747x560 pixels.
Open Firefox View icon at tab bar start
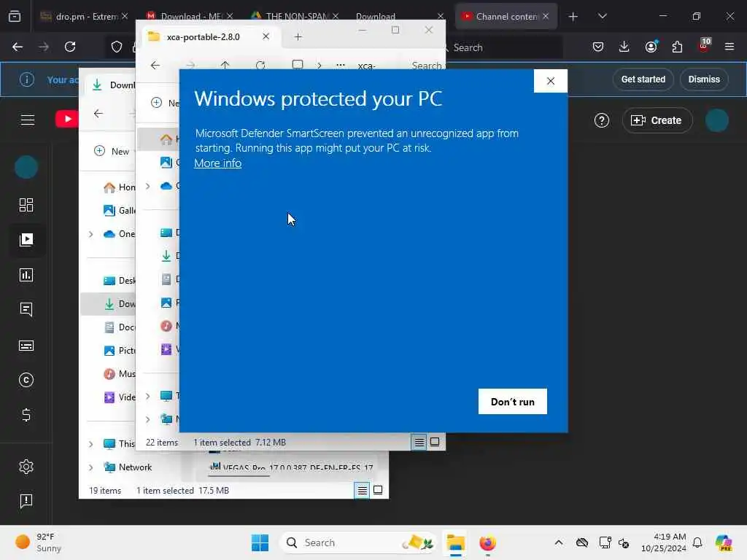pos(15,17)
